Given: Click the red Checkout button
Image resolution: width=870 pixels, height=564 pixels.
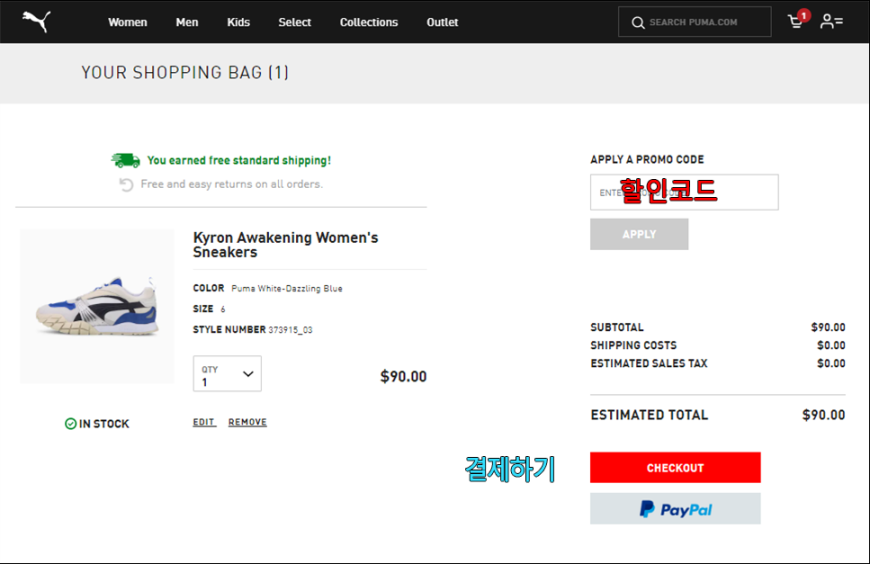Looking at the screenshot, I should pyautogui.click(x=675, y=467).
